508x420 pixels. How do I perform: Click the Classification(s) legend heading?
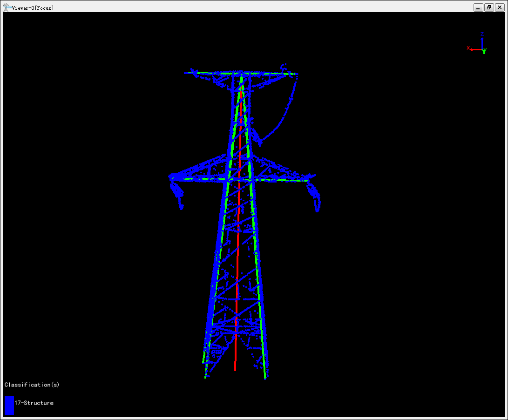[x=32, y=385]
